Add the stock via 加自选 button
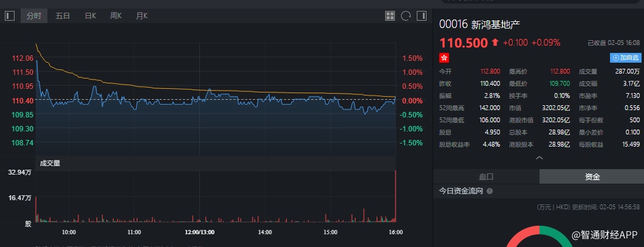 [x=626, y=58]
